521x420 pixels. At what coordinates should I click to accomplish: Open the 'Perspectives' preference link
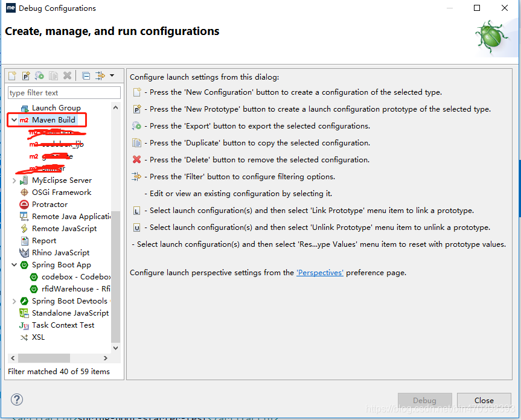coord(319,273)
